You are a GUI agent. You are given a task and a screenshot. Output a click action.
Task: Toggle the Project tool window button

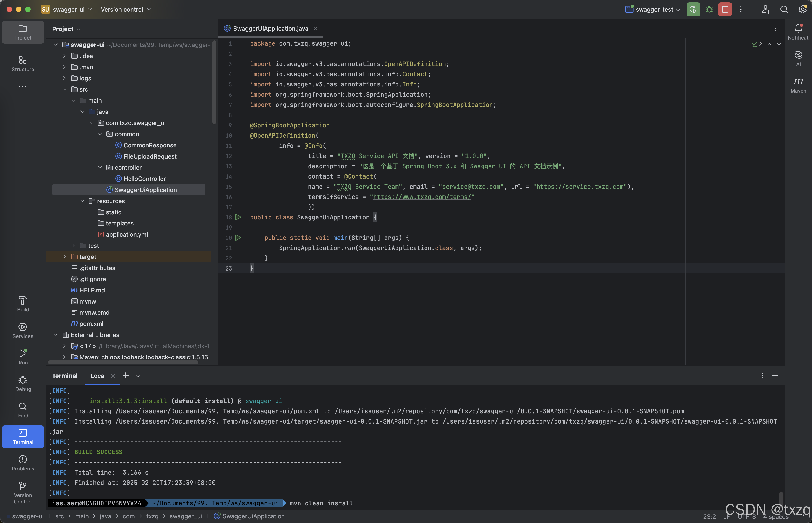pyautogui.click(x=23, y=32)
